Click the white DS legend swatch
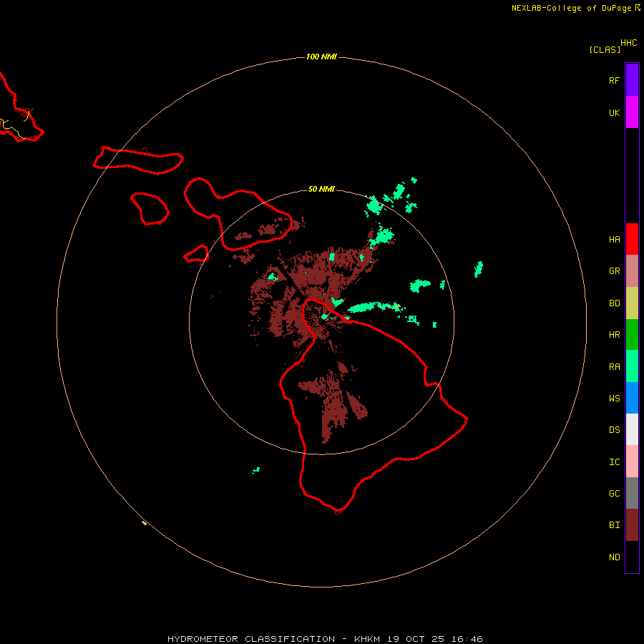 (632, 429)
